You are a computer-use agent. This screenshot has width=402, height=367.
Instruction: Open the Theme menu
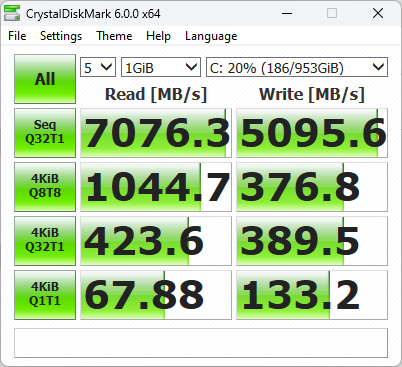(x=114, y=36)
